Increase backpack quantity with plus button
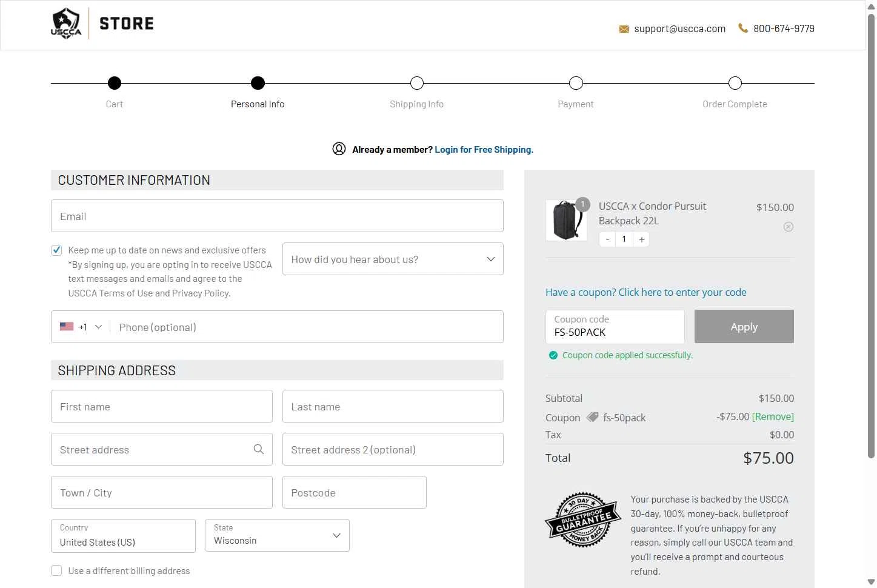Viewport: 877px width, 588px height. click(x=641, y=239)
